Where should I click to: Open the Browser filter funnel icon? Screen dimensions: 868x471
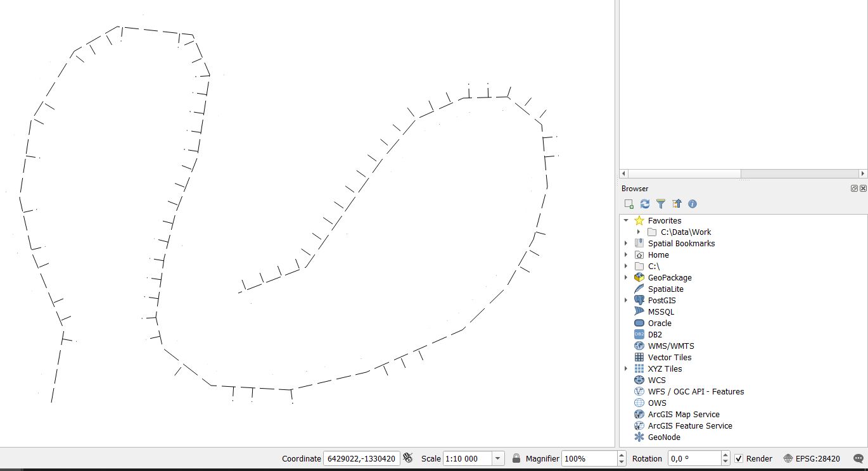click(x=661, y=204)
